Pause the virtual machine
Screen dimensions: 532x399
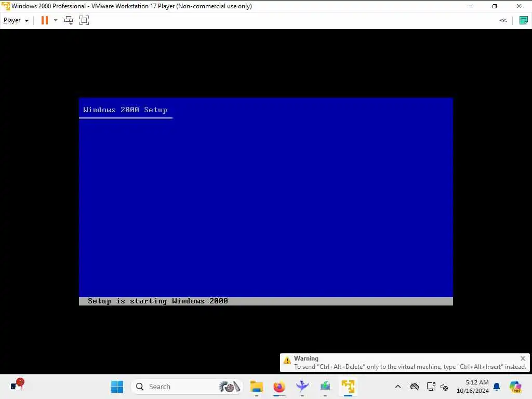45,20
